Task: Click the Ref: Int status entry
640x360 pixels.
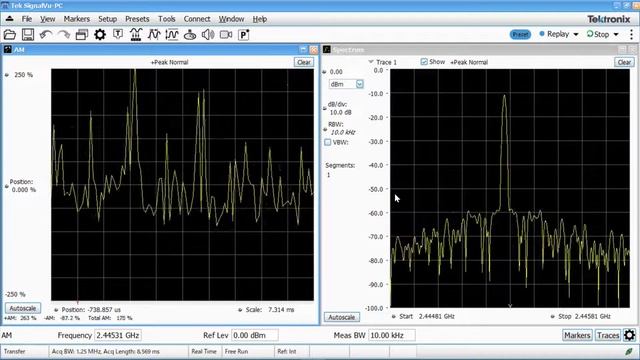Action: [287, 351]
